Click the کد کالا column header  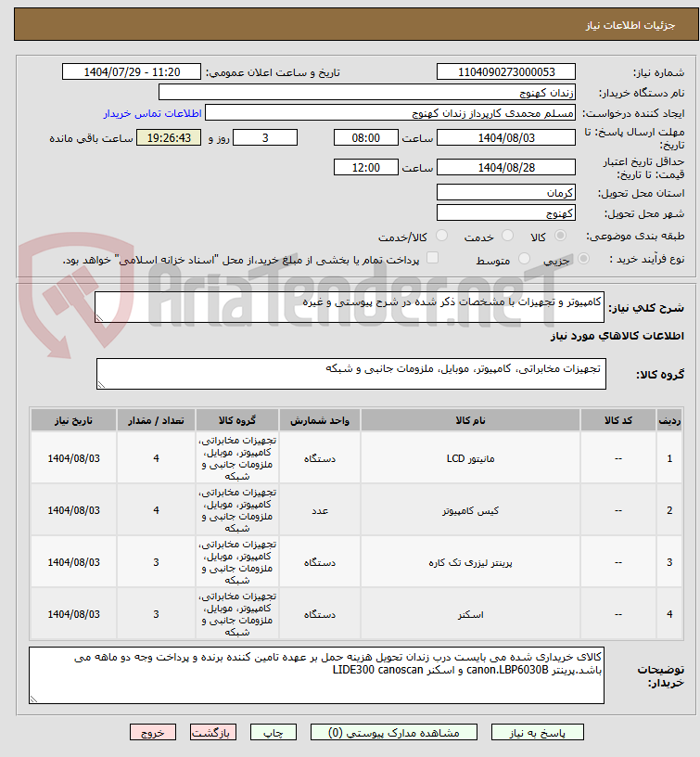[618, 420]
